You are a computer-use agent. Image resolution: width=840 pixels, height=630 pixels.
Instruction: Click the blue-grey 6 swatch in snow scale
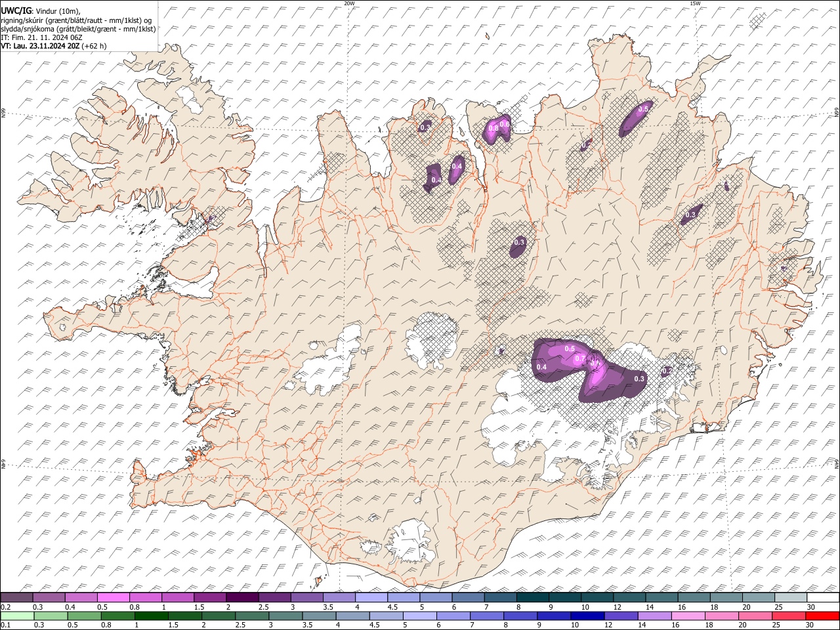coord(467,598)
